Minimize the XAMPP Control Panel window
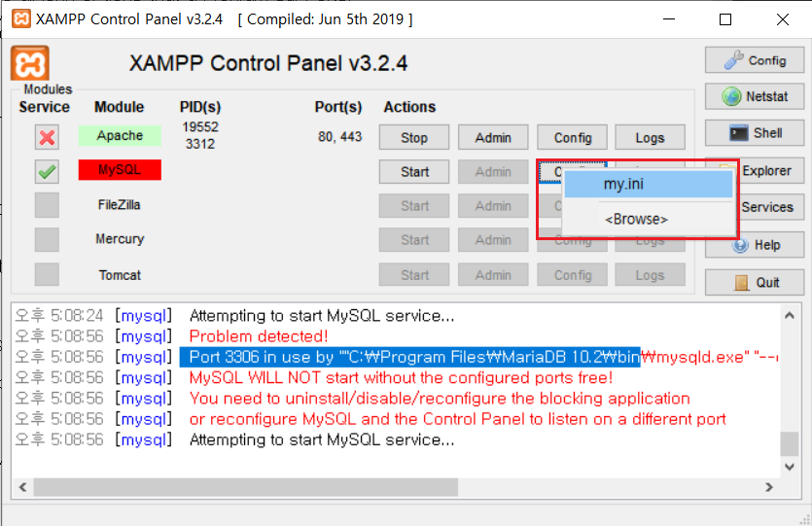 click(669, 19)
